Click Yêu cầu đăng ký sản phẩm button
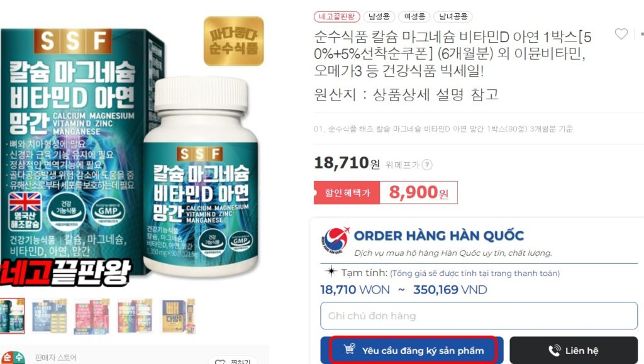Image resolution: width=644 pixels, height=364 pixels. click(413, 350)
